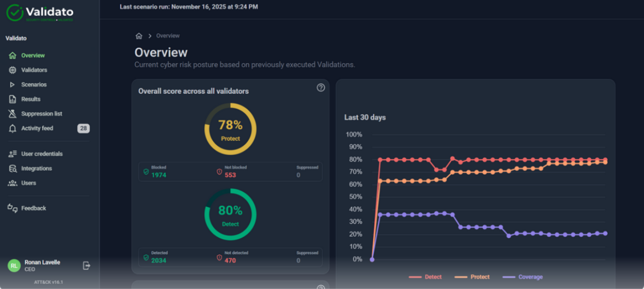The height and width of the screenshot is (289, 644).
Task: Click the Activity feed 28 badge
Action: (x=83, y=128)
